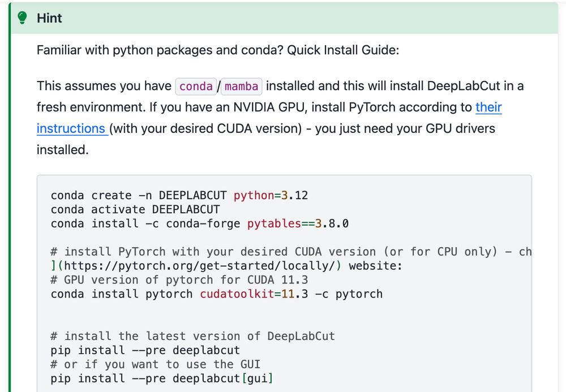The width and height of the screenshot is (566, 392).
Task: Click the pytorch.org/get-started/locally URL text
Action: (x=199, y=266)
